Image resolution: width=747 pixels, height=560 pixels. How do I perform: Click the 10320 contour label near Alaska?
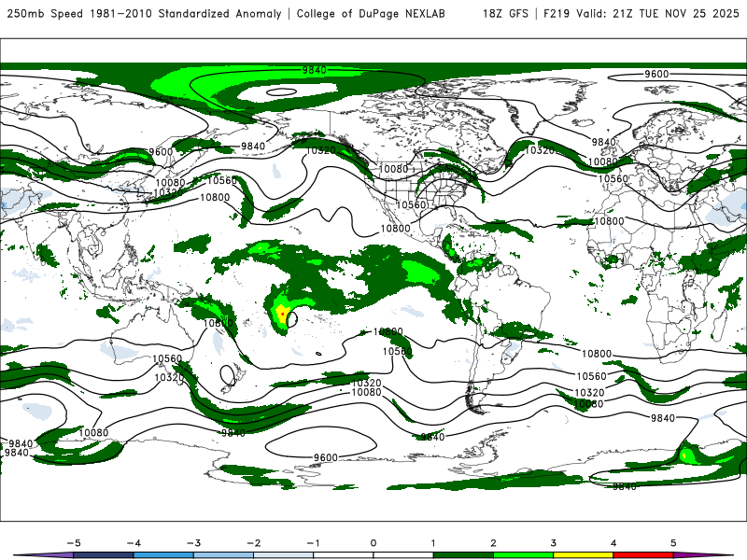pyautogui.click(x=321, y=150)
